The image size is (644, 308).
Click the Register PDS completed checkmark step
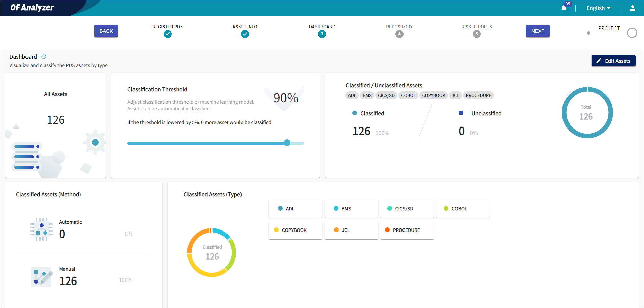[x=168, y=34]
